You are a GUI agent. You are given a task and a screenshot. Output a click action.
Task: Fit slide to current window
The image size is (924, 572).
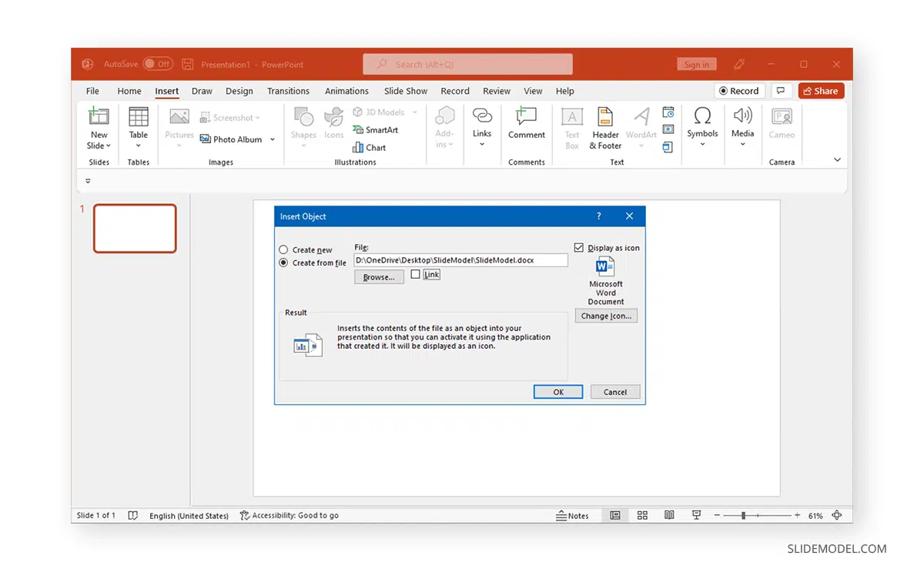837,515
